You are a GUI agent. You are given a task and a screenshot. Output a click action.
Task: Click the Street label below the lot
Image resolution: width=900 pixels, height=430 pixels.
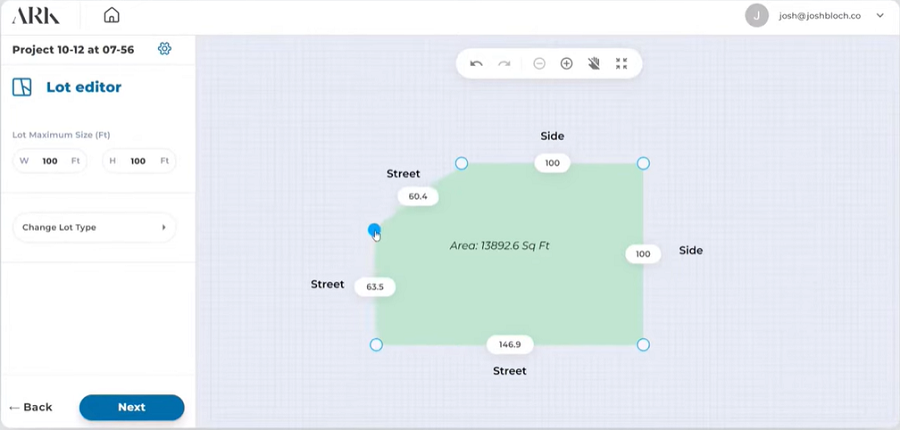pyautogui.click(x=510, y=371)
